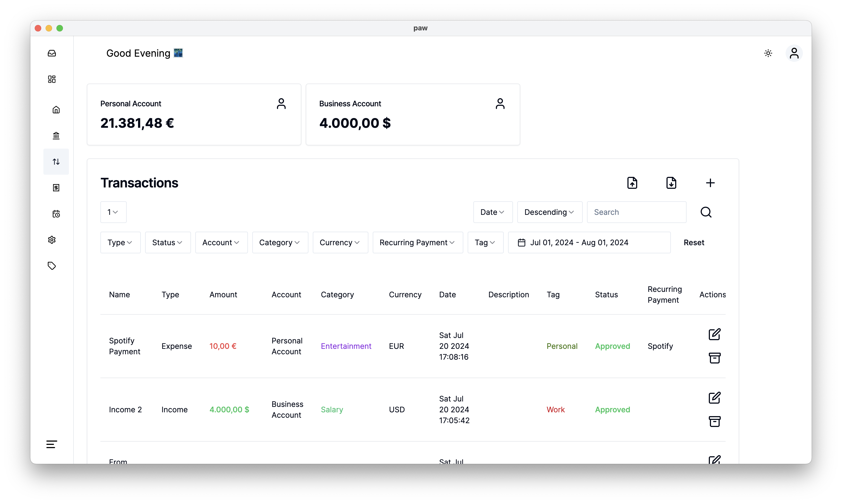Open the tag icon in sidebar
842x504 pixels.
[x=52, y=266]
